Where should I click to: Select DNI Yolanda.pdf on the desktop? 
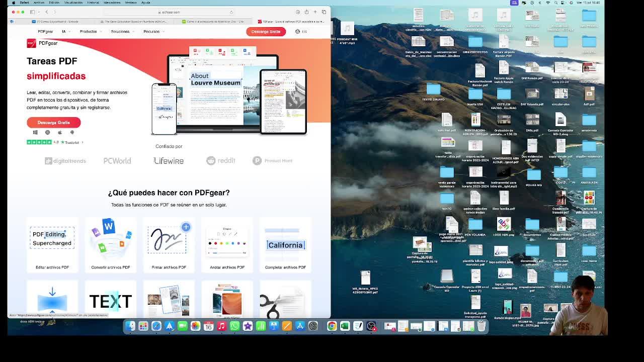[532, 97]
